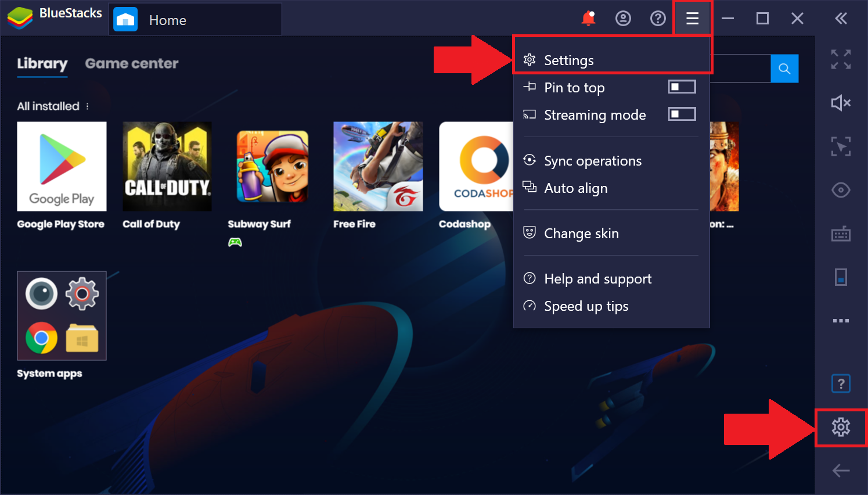868x495 pixels.
Task: Open the sidebar help question box
Action: pos(841,383)
